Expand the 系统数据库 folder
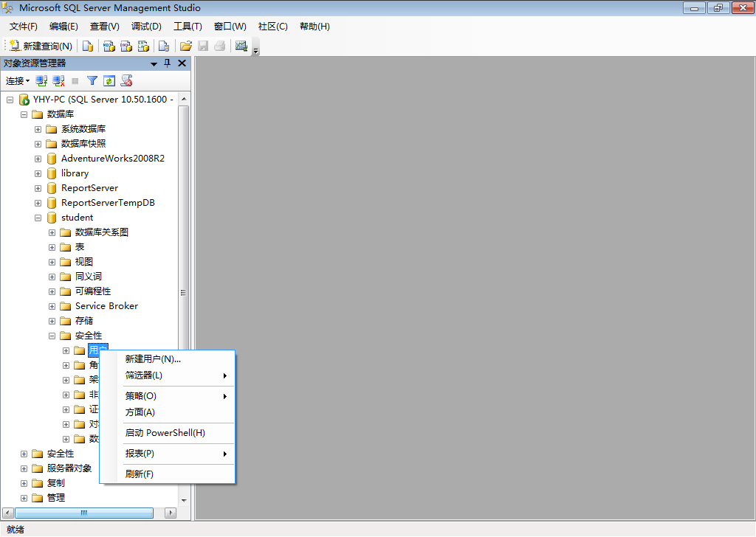Screen dimensions: 756x537 click(38, 130)
